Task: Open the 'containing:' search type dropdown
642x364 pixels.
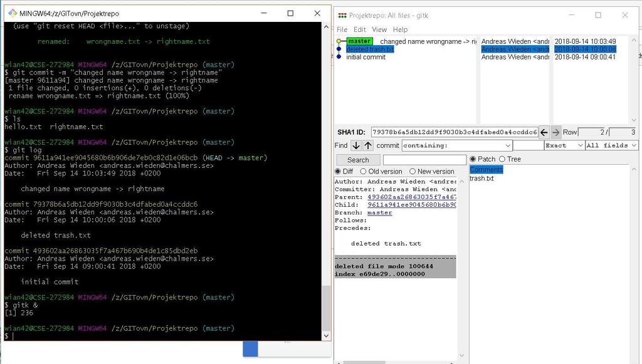Action: tap(457, 145)
